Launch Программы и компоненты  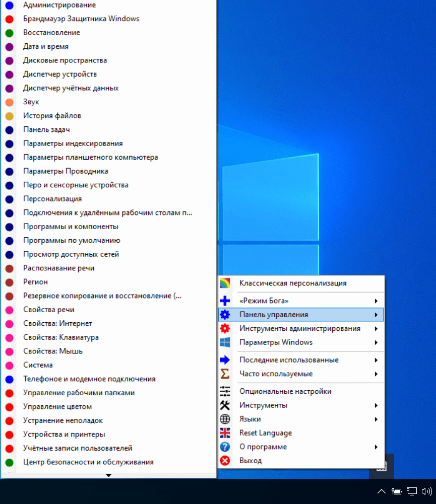pos(108,227)
